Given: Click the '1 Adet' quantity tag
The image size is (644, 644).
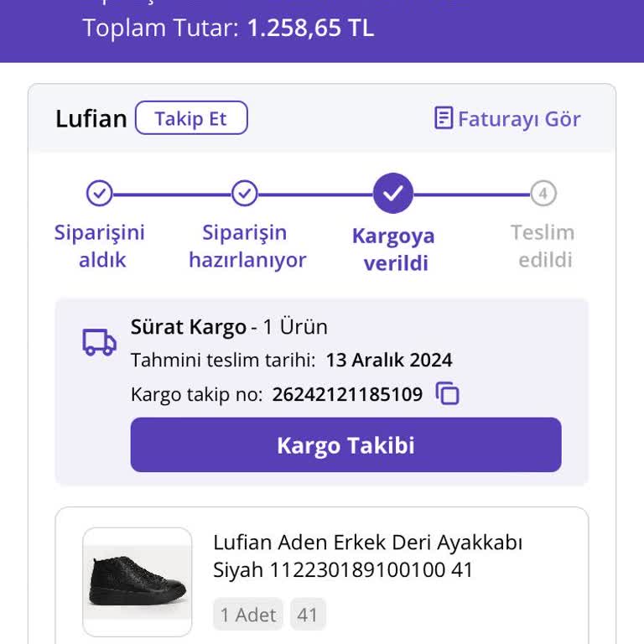Looking at the screenshot, I should tap(248, 615).
